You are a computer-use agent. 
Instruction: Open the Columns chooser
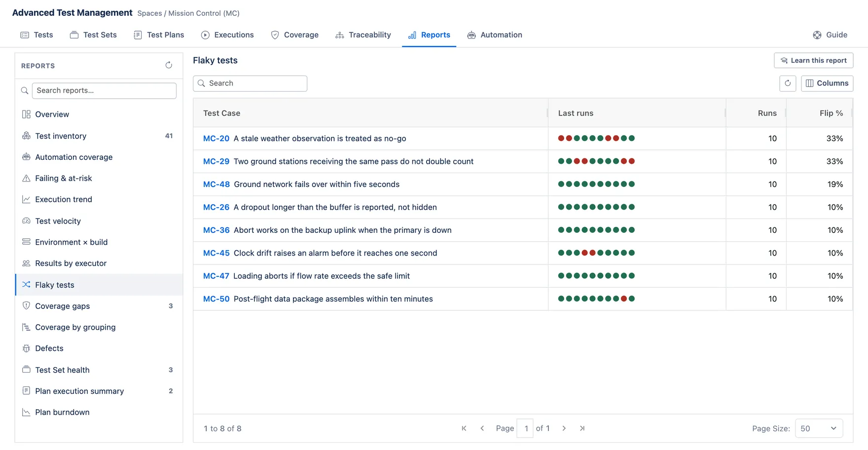click(827, 83)
